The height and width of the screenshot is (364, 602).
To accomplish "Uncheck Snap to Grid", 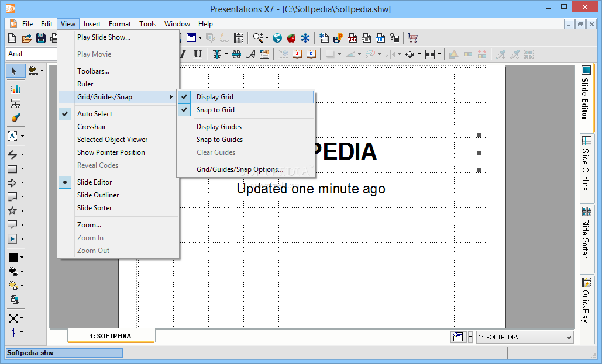I will tap(245, 110).
